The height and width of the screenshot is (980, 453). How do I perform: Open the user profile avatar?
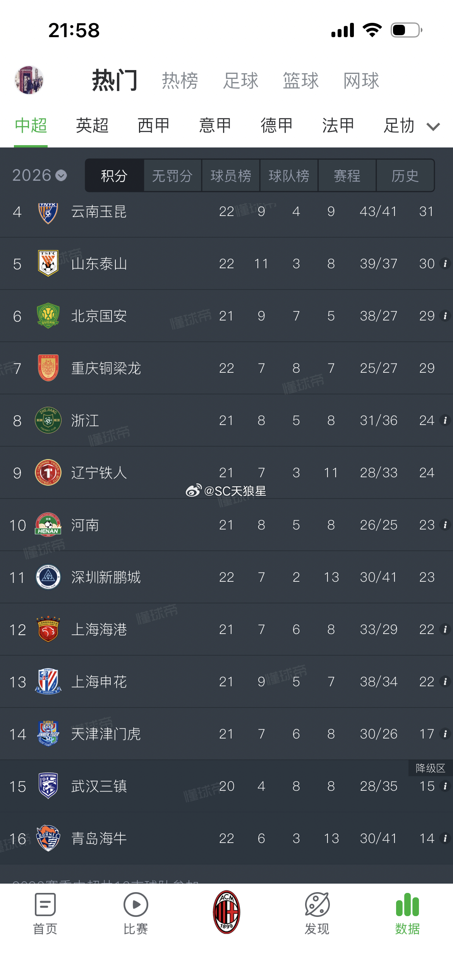pyautogui.click(x=29, y=80)
